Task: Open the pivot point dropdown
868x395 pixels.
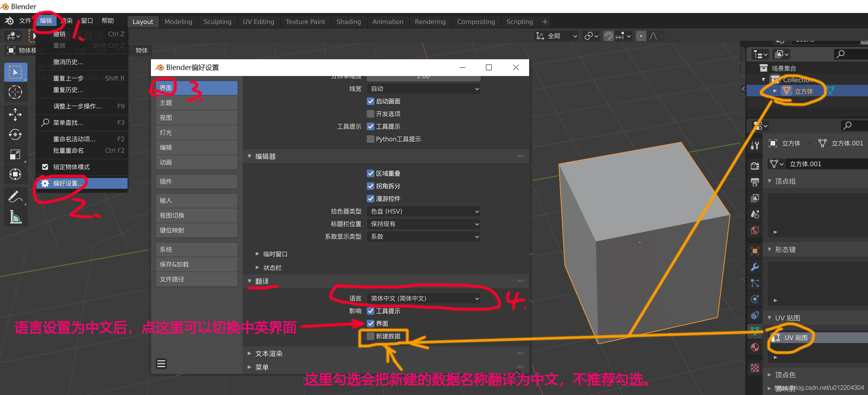Action: tap(591, 36)
